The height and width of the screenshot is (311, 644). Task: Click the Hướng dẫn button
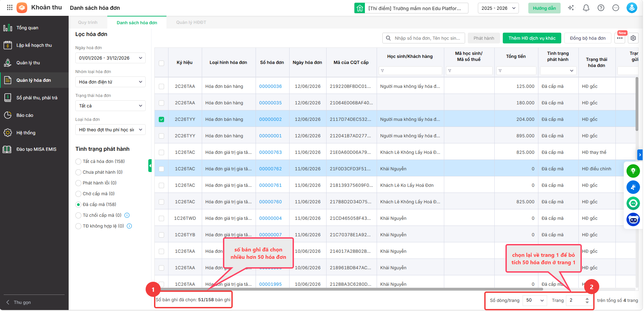544,8
